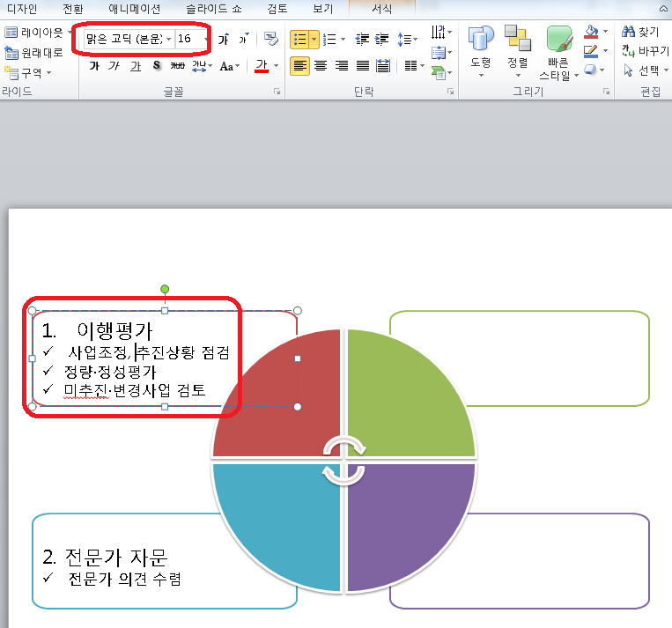
Task: Open the font color picker arrow
Action: 276,66
